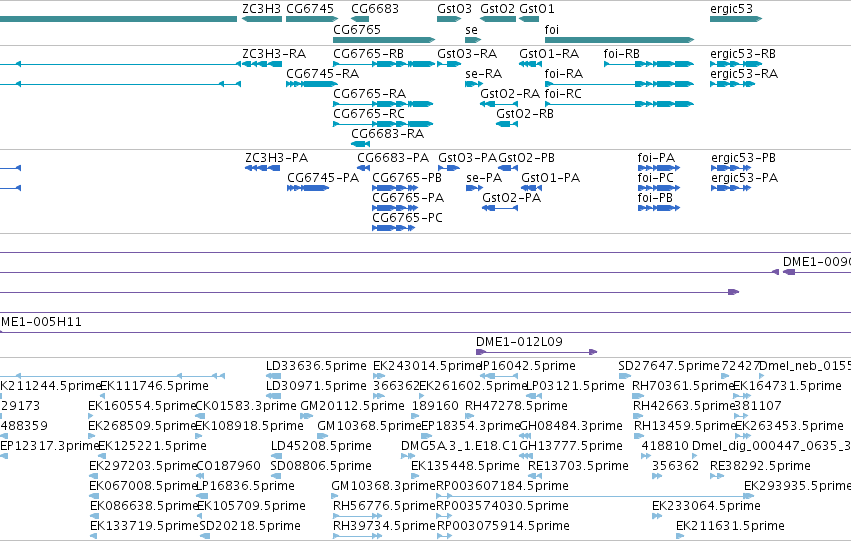This screenshot has height=541, width=851.
Task: Select the RE13703.5prime EST label
Action: coord(579,466)
